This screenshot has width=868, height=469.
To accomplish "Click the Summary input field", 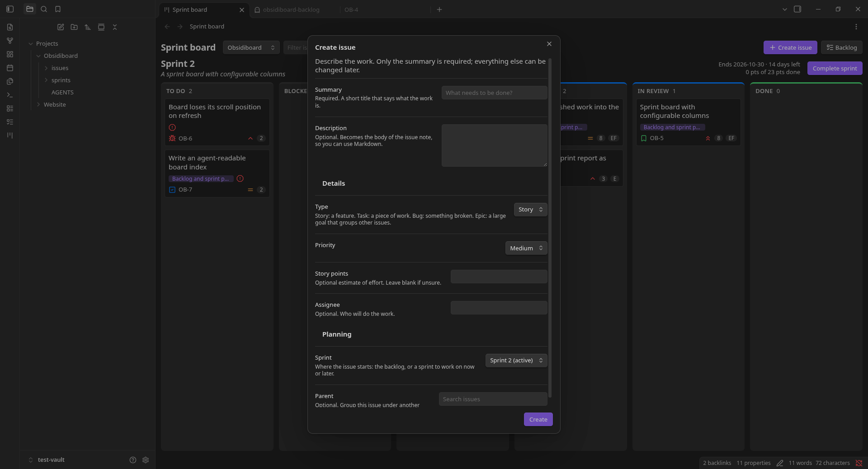I will (x=494, y=93).
